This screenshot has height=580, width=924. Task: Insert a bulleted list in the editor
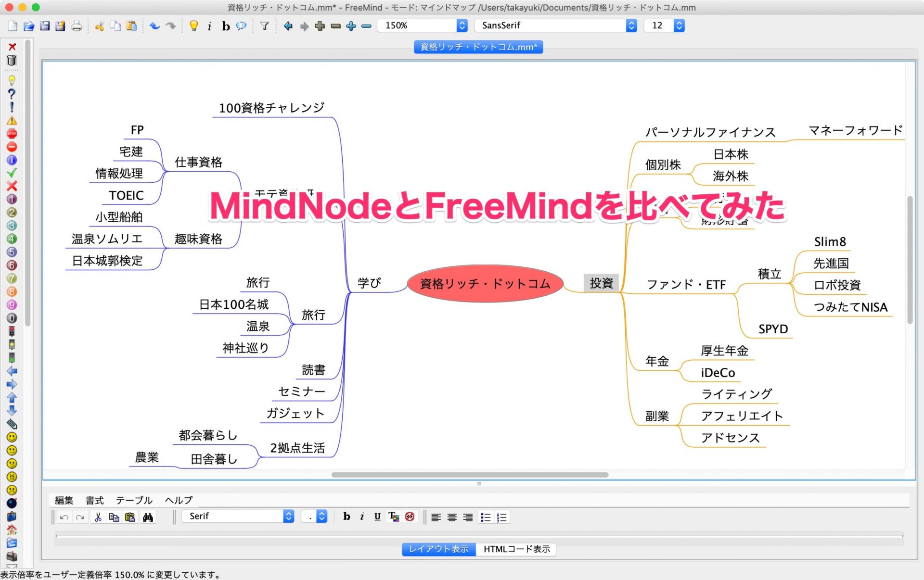tap(486, 517)
